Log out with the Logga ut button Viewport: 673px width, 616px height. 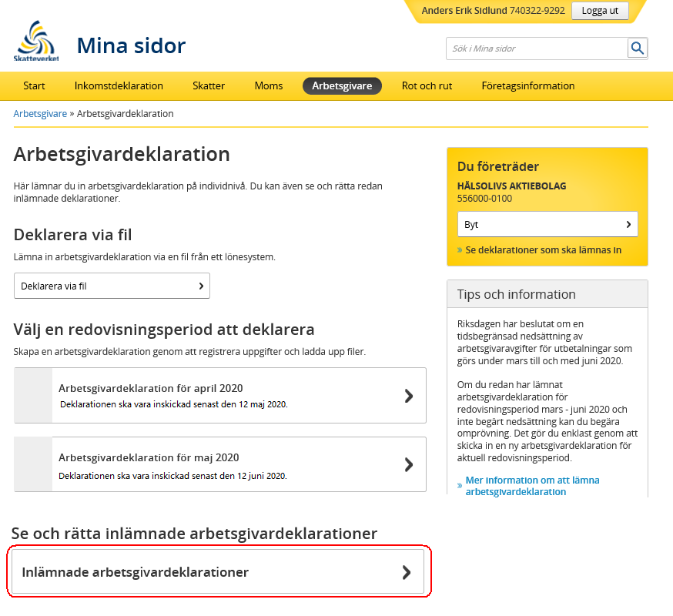600,11
